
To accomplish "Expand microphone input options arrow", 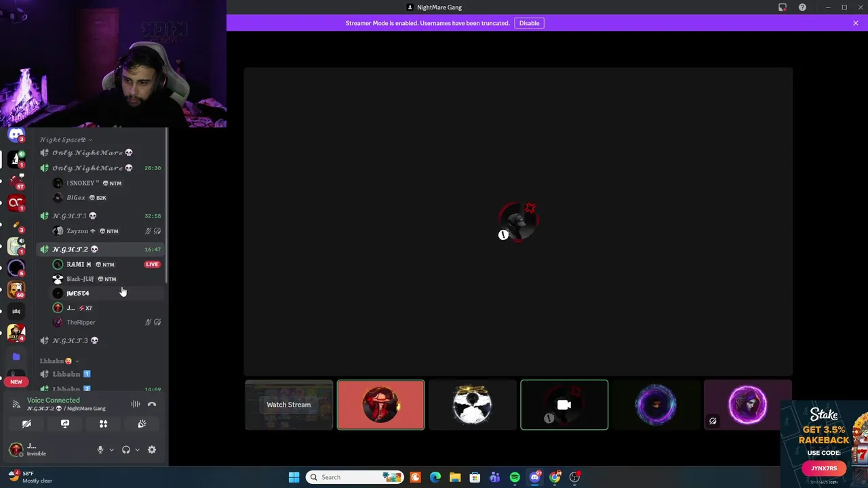I will coord(111,449).
